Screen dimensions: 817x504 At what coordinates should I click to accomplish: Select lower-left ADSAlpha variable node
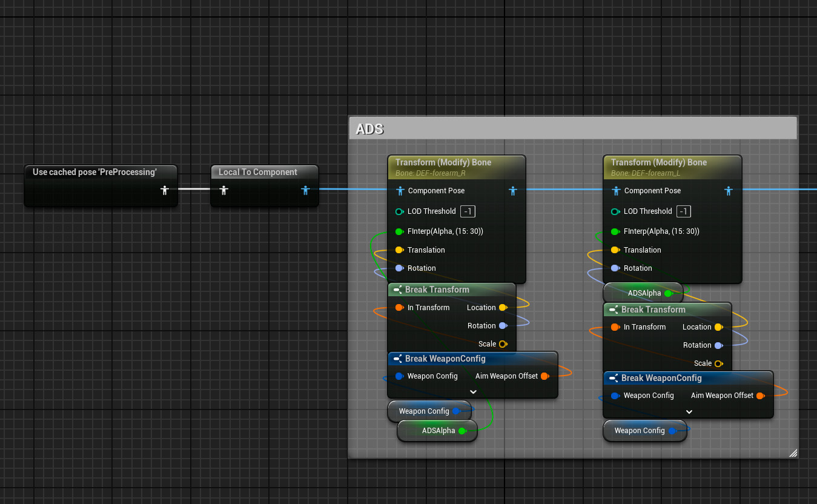[x=437, y=431]
